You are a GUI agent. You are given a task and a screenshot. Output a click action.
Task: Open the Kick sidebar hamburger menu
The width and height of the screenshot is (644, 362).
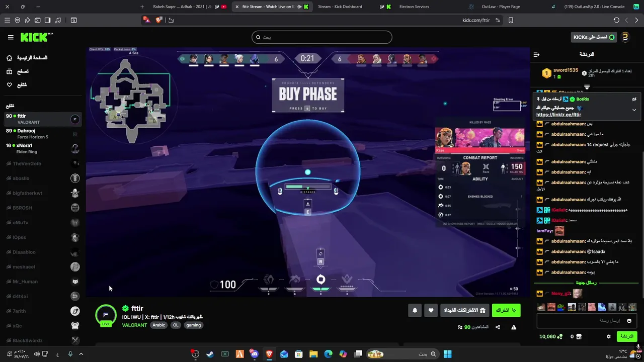[11, 37]
